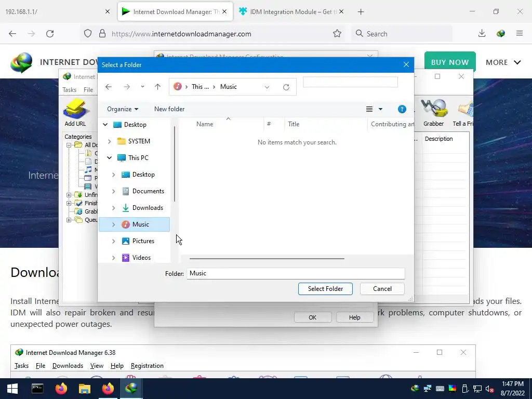The image size is (532, 399).
Task: Open File menu in IDM window
Action: coord(88,89)
